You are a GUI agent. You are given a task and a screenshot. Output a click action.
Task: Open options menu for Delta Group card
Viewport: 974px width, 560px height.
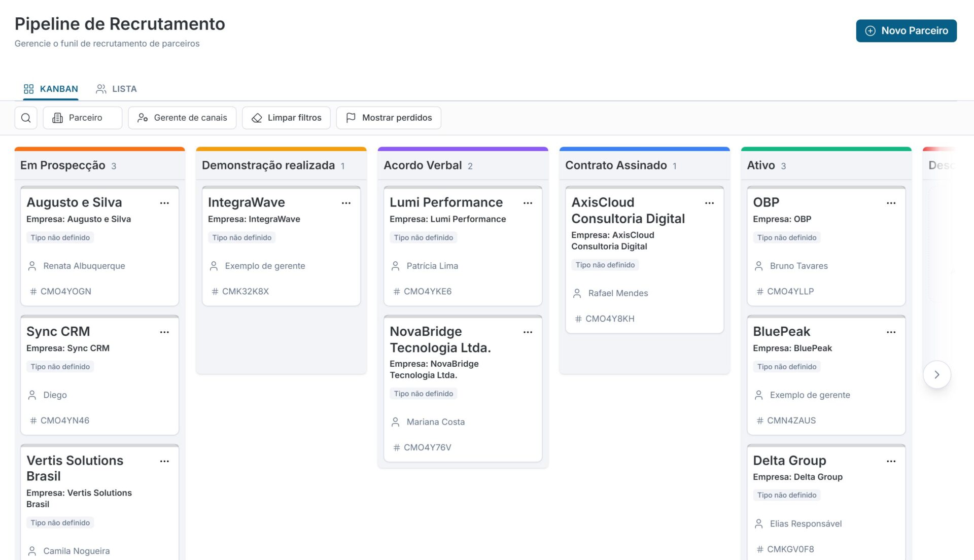pyautogui.click(x=891, y=461)
